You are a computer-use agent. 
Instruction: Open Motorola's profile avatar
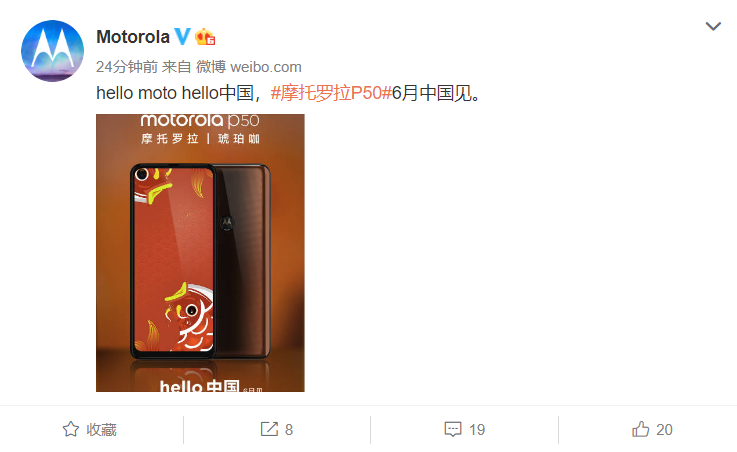(x=53, y=51)
